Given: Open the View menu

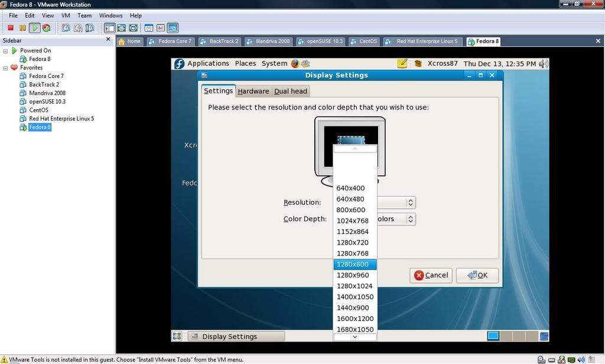Looking at the screenshot, I should tap(48, 15).
